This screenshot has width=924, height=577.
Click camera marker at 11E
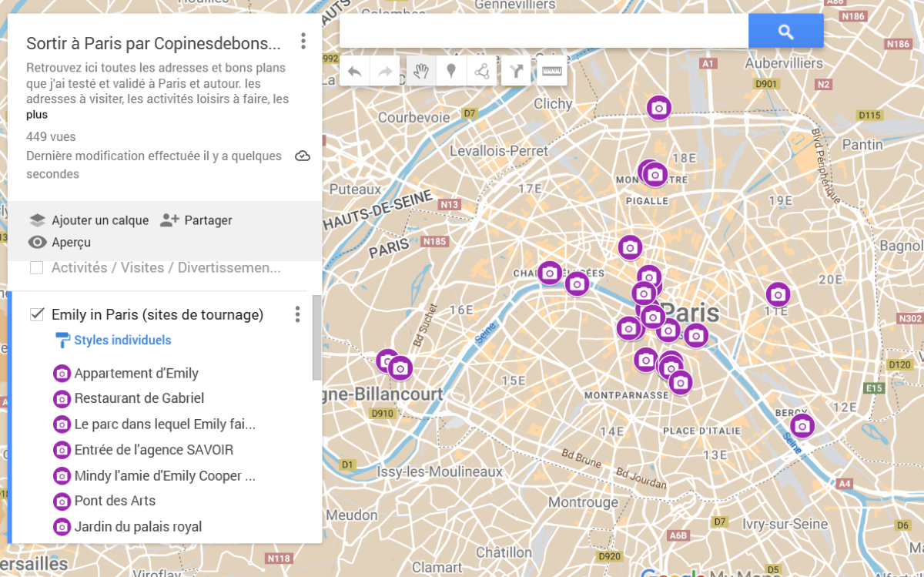coord(778,294)
